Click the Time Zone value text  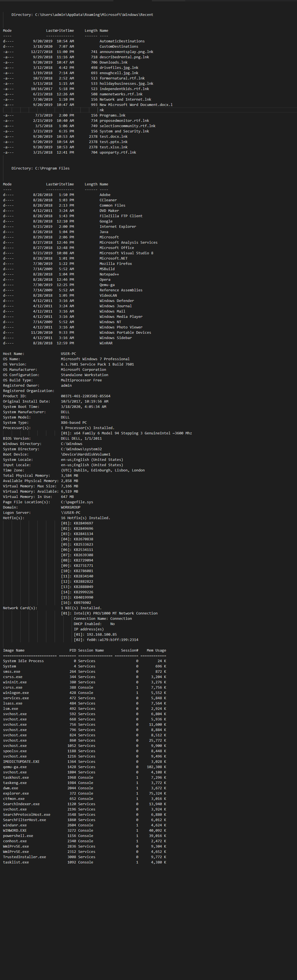pos(102,470)
